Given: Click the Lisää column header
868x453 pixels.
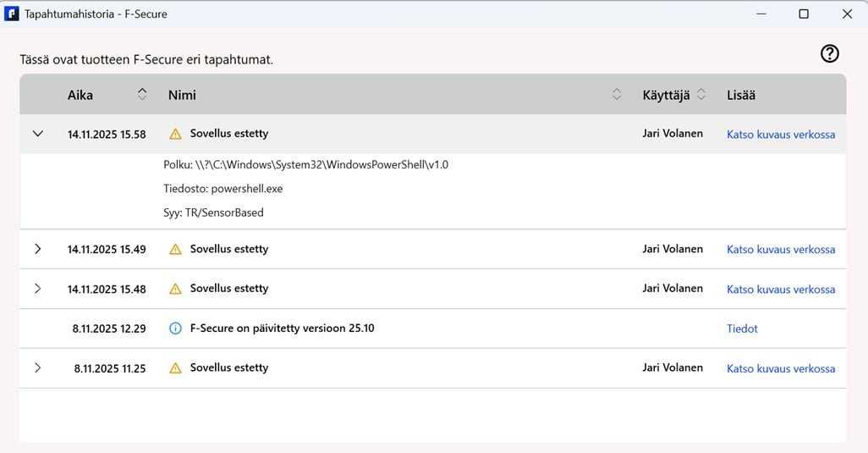Looking at the screenshot, I should click(741, 95).
